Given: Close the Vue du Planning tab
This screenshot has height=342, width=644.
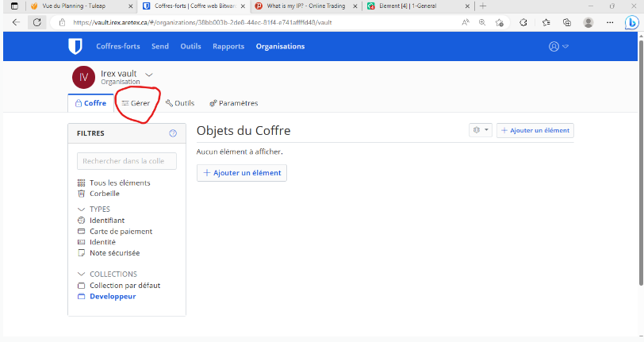Looking at the screenshot, I should [130, 6].
